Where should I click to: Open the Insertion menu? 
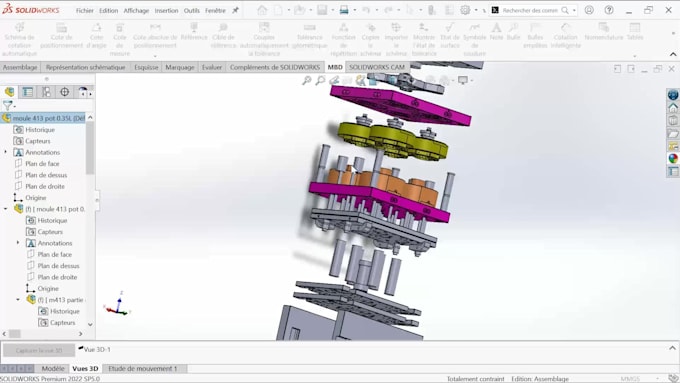tap(167, 10)
